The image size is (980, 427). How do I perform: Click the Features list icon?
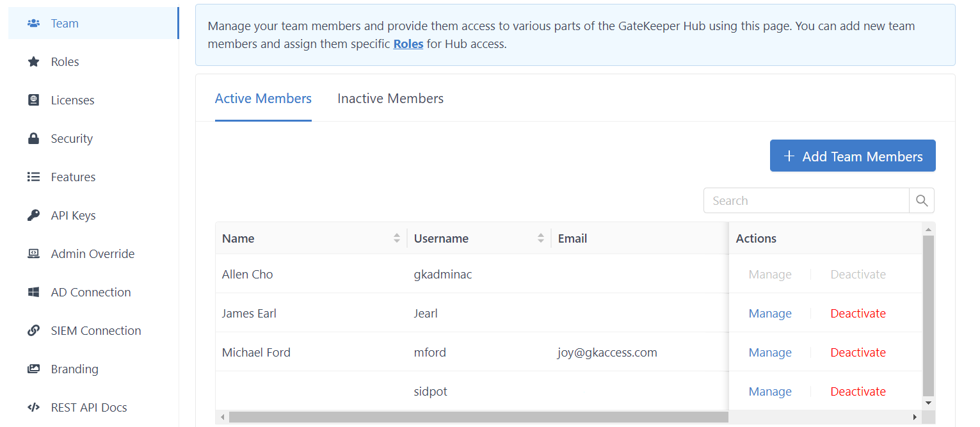(x=33, y=177)
